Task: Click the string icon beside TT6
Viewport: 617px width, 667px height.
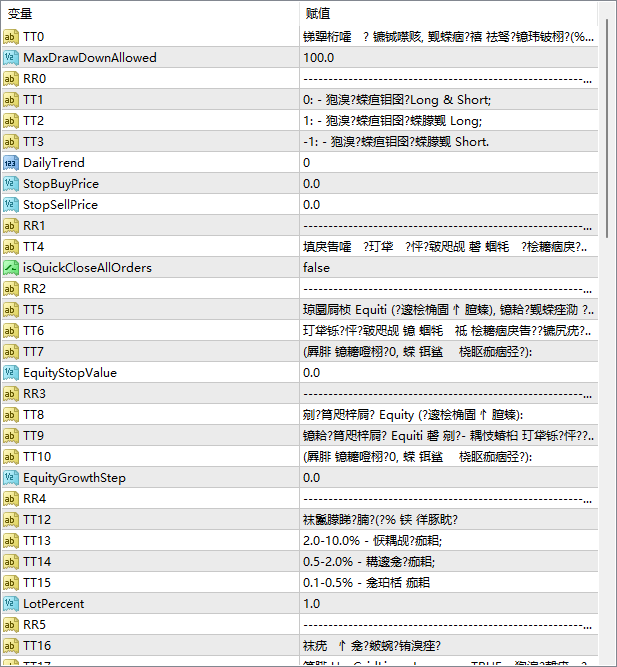Action: [x=11, y=331]
